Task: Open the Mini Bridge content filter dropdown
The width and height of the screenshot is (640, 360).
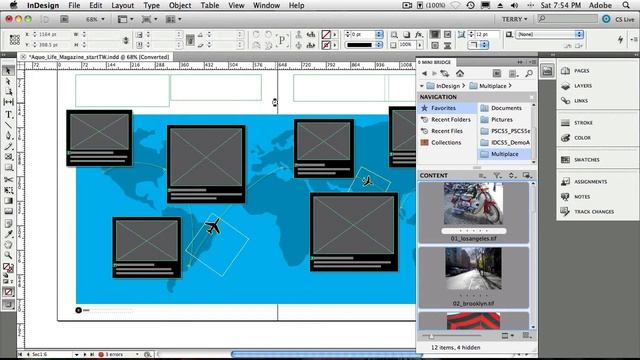Action: coord(497,176)
